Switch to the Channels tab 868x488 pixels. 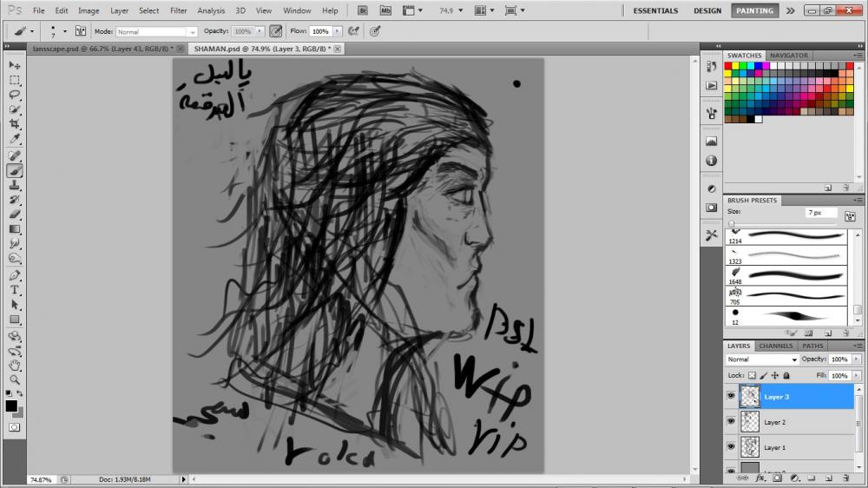click(775, 346)
